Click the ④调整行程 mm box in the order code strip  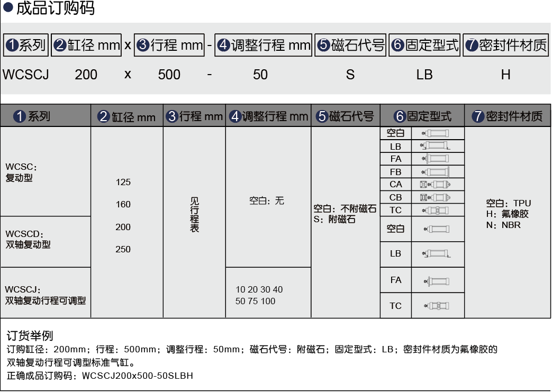(x=264, y=45)
